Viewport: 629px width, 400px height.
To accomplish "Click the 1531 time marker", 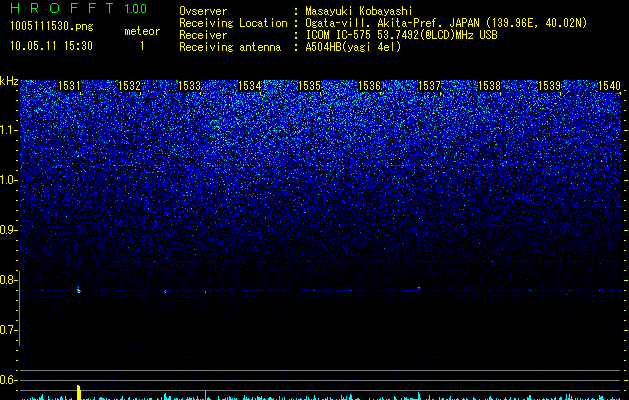I will click(x=69, y=86).
